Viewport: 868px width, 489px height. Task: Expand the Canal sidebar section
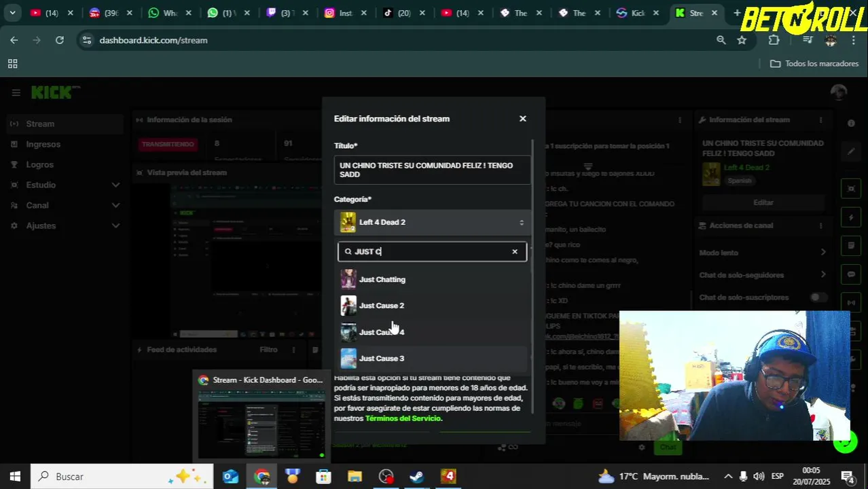[x=65, y=205]
